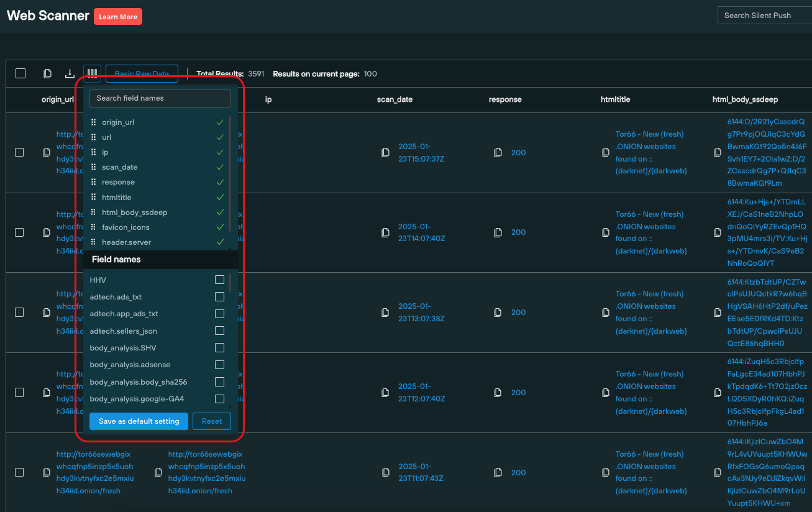
Task: Click drag handle beside scan_date field
Action: (x=94, y=167)
